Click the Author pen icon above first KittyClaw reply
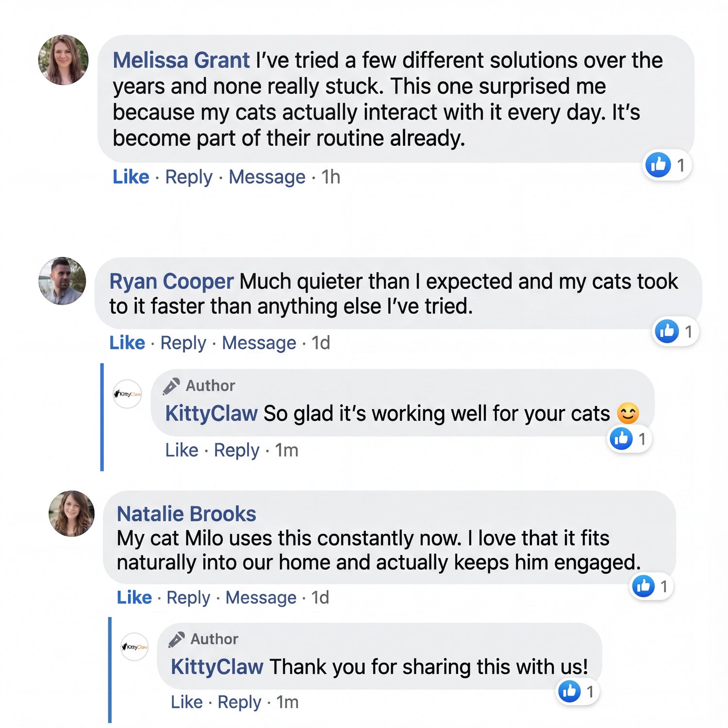728x728 pixels. (171, 386)
